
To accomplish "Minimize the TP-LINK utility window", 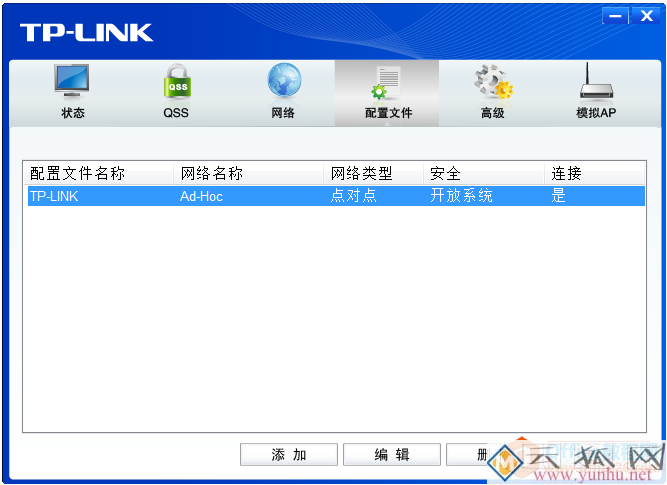I will pyautogui.click(x=615, y=16).
